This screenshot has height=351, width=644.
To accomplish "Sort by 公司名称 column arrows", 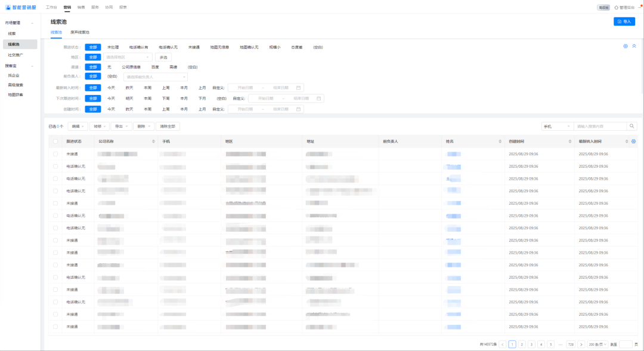I will [153, 141].
